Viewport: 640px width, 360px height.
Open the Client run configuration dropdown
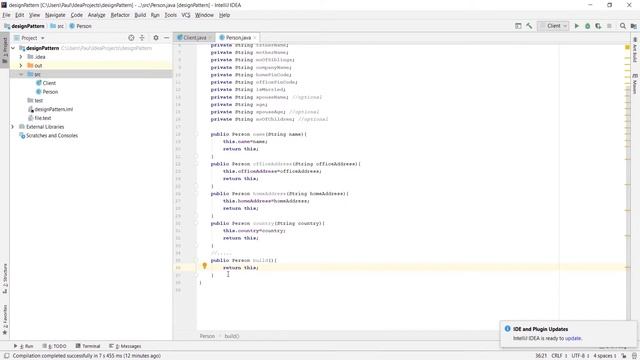click(553, 26)
